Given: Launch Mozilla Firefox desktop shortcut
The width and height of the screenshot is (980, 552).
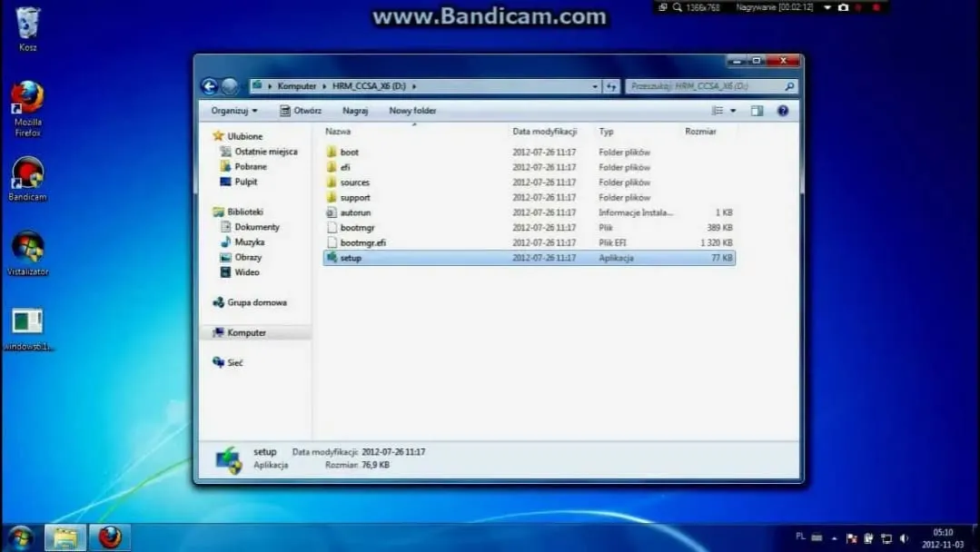Looking at the screenshot, I should (x=27, y=107).
